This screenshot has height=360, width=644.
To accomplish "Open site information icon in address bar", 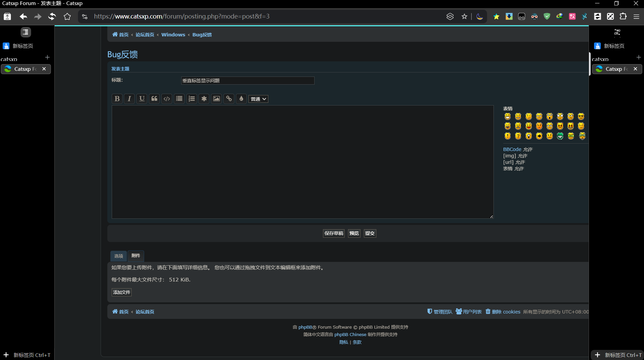I will tap(85, 17).
